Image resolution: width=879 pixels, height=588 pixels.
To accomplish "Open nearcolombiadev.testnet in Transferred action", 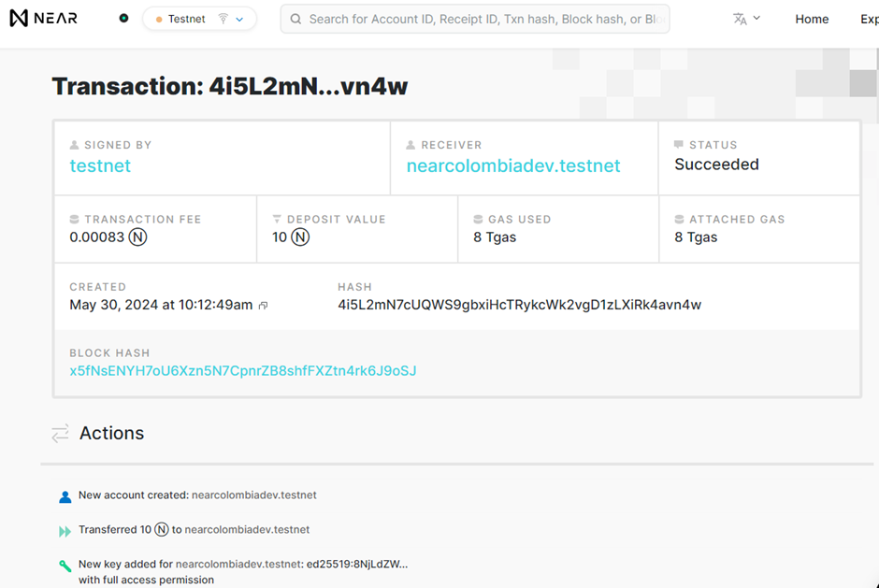I will [x=247, y=530].
